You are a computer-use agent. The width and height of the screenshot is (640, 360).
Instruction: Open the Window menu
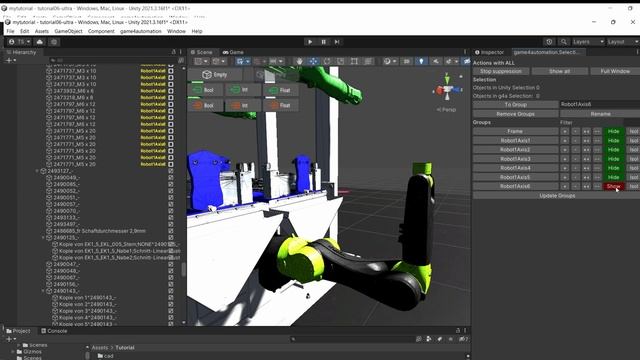pos(176,31)
